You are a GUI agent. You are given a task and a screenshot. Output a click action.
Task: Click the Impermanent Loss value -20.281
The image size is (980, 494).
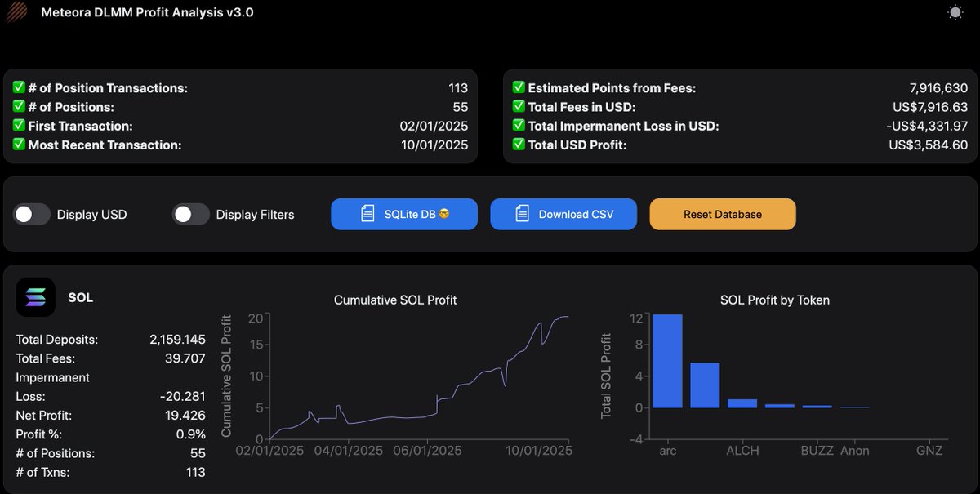click(183, 396)
